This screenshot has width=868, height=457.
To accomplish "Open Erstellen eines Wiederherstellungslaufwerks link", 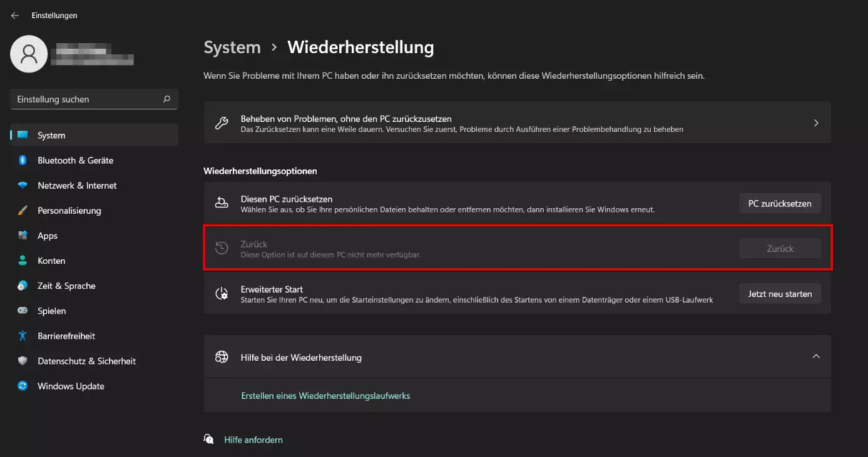I will coord(325,396).
